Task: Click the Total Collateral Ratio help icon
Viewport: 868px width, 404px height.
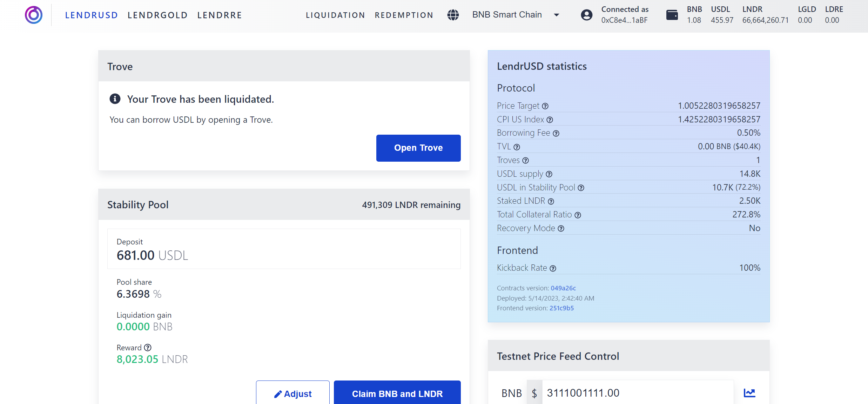Action: point(578,215)
